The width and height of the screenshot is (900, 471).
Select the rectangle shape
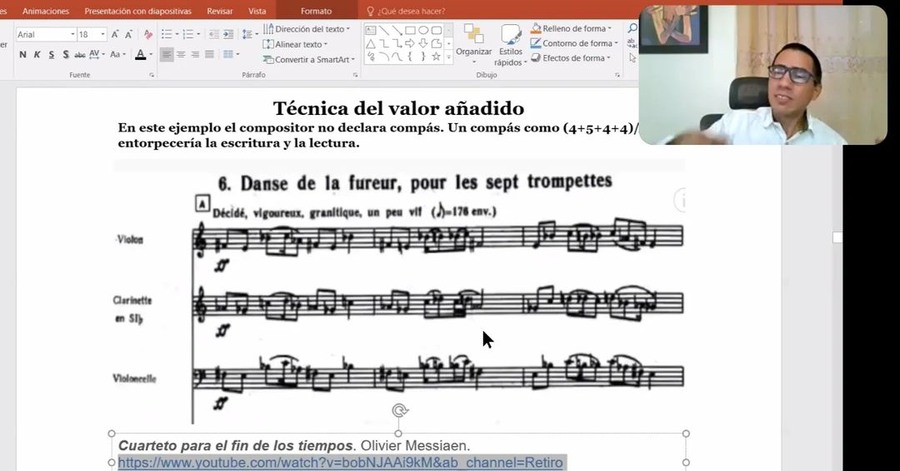click(410, 30)
